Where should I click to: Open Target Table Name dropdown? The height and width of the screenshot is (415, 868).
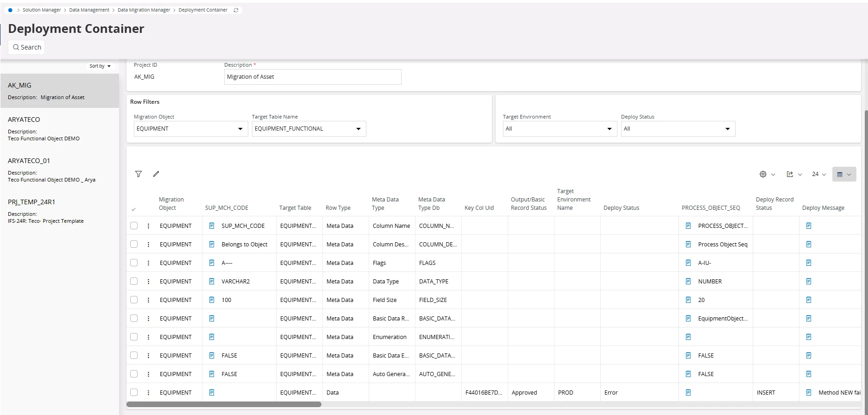coord(309,129)
